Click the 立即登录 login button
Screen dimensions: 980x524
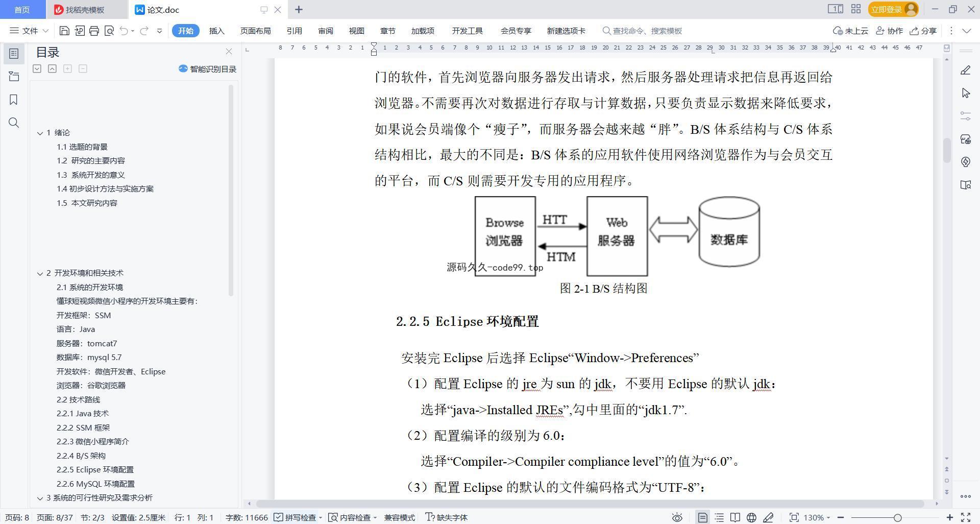(x=893, y=9)
